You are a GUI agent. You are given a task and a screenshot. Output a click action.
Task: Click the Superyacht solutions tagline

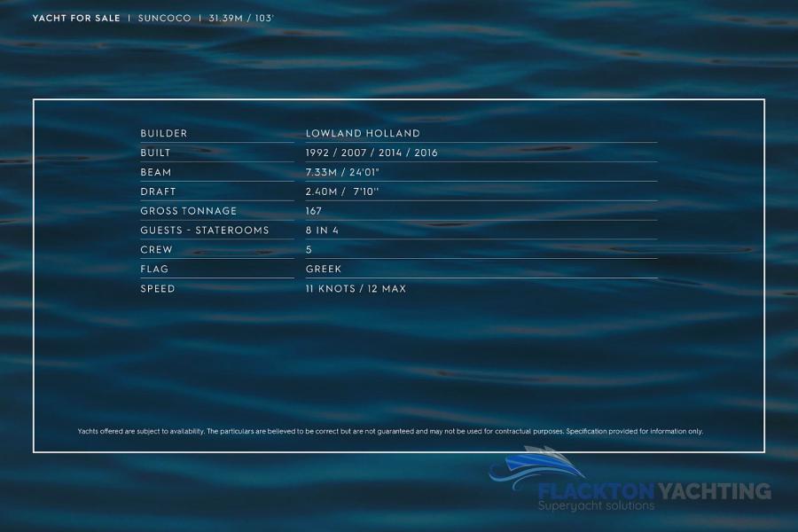(x=597, y=506)
